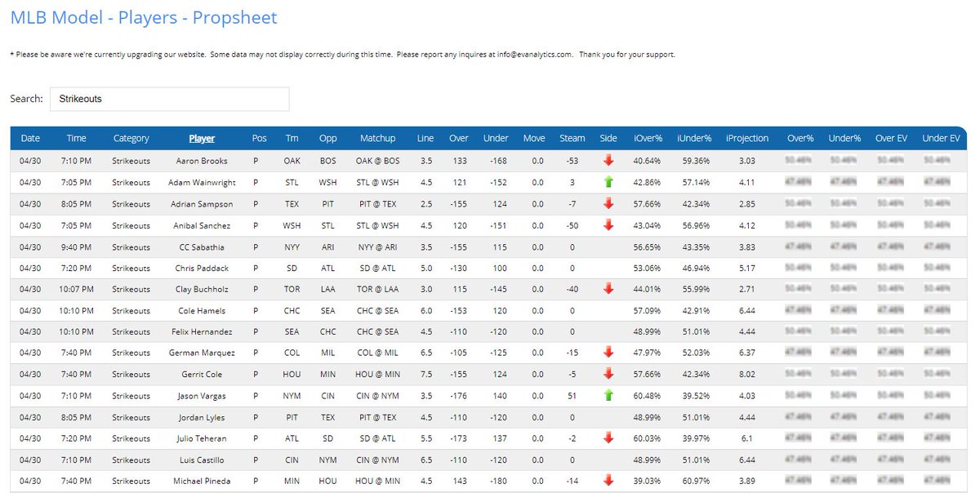Sort by the iProjection column header

[747, 138]
